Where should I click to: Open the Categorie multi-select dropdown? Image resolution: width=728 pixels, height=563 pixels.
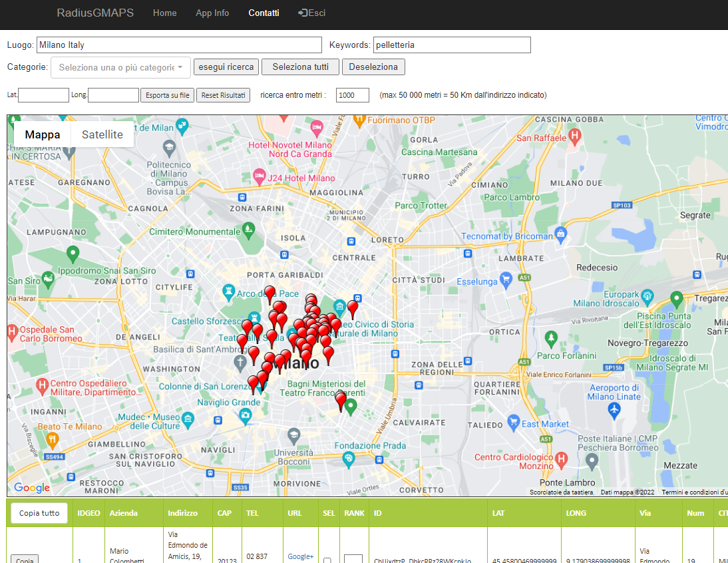click(x=120, y=67)
